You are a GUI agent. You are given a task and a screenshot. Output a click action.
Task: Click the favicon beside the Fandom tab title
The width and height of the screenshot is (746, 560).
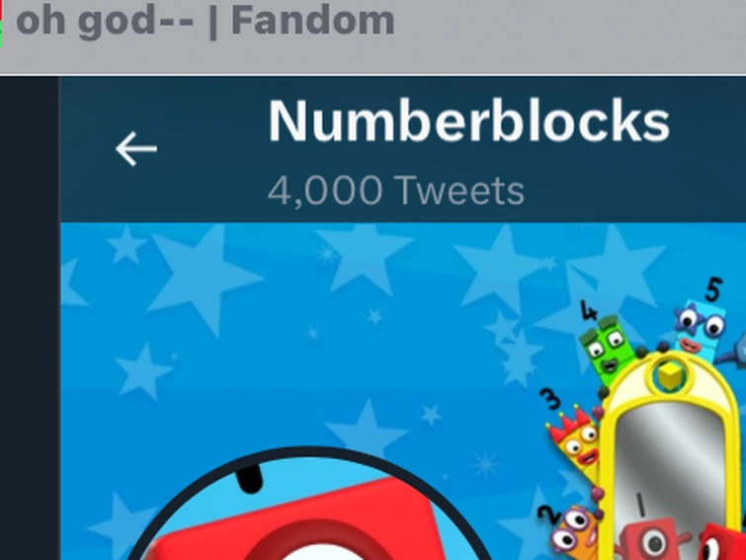pos(1,22)
